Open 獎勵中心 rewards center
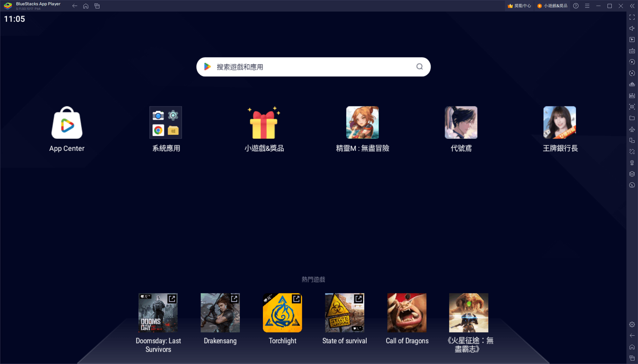 (519, 6)
